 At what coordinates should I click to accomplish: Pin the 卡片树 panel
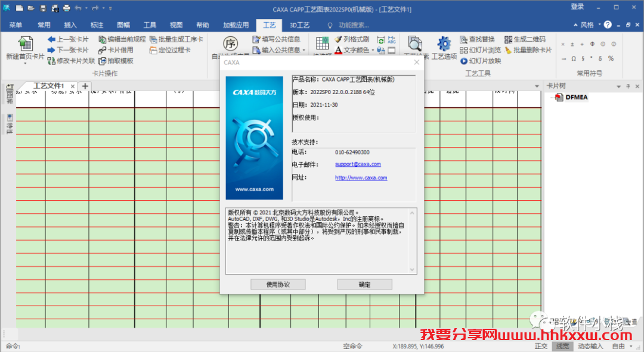(x=628, y=86)
